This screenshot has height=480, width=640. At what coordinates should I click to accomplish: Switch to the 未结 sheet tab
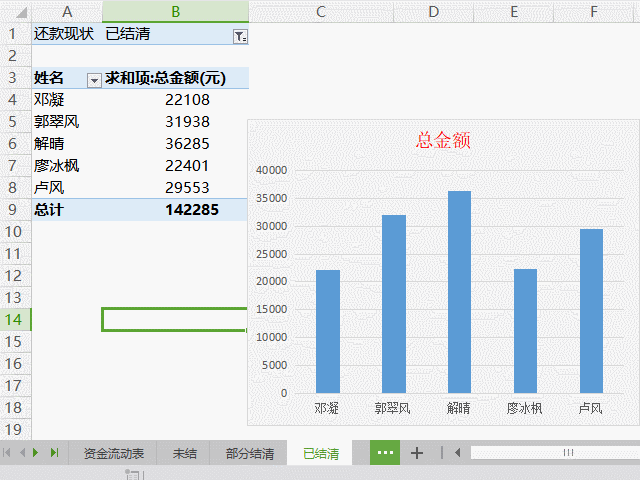(184, 453)
